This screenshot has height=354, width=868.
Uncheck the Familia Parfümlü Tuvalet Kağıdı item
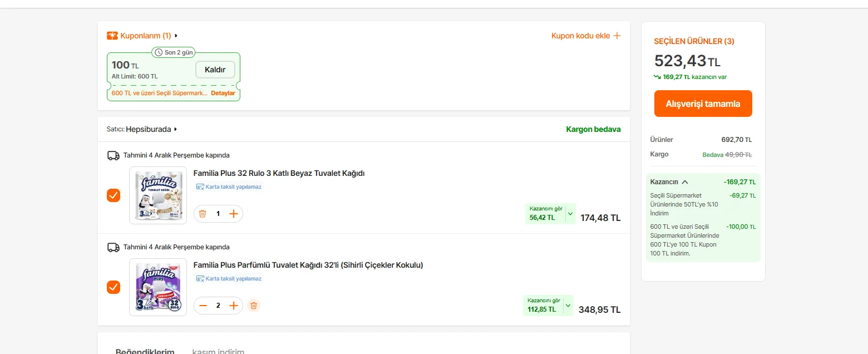tap(114, 287)
